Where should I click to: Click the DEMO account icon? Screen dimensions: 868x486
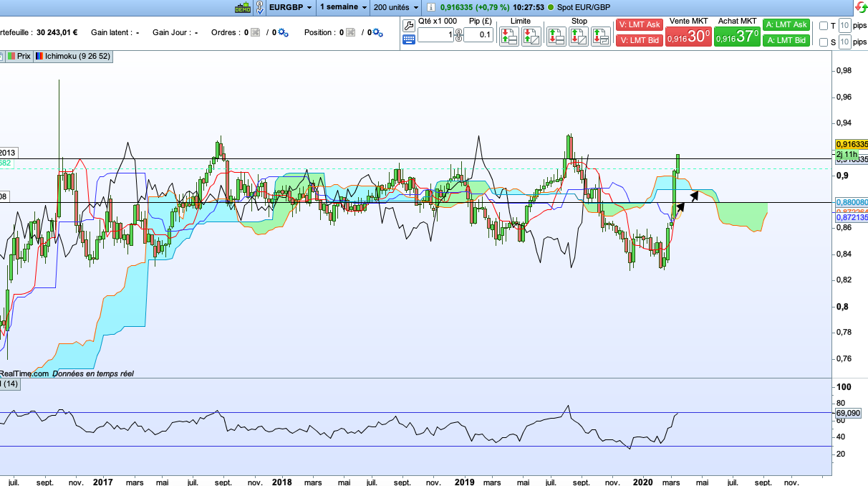(x=243, y=7)
